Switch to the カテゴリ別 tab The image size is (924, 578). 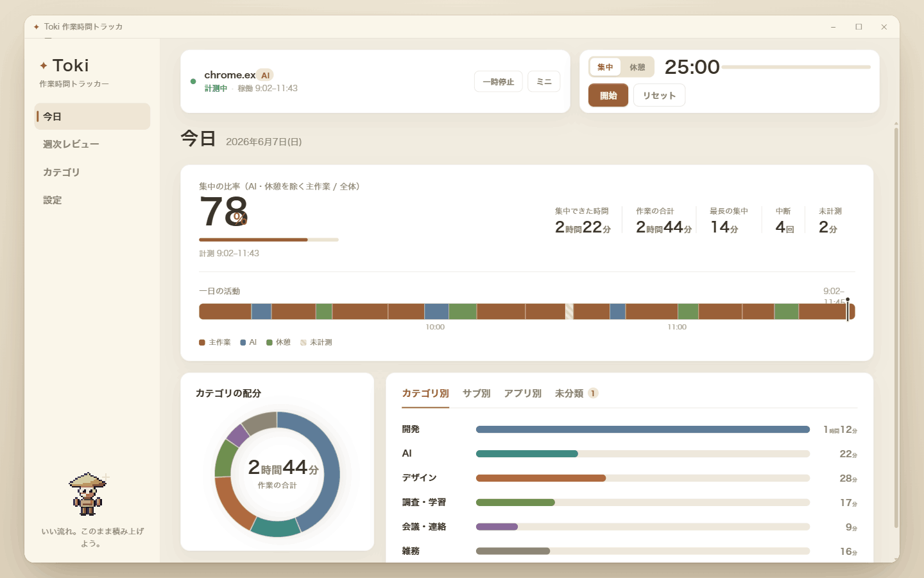[x=425, y=393]
